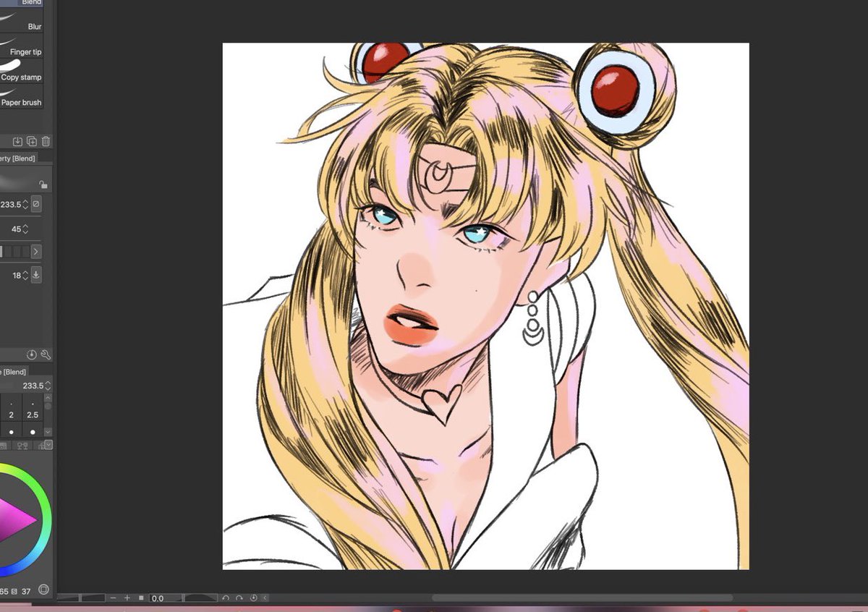The image size is (868, 612).
Task: Click the import sub tool material icon
Action: point(18,141)
